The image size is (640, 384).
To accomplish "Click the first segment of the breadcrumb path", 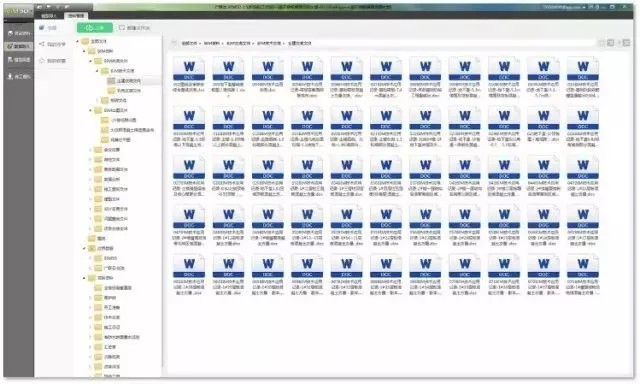I will [x=189, y=43].
